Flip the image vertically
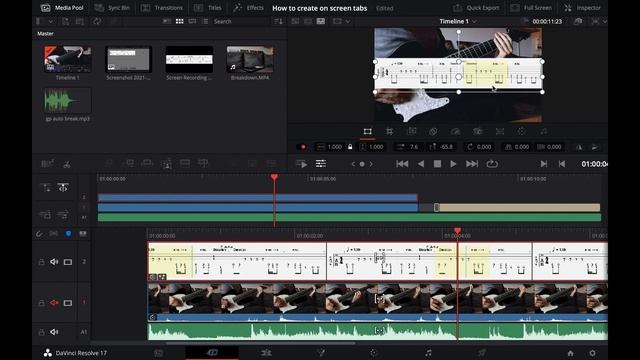640x360 pixels. coord(595,147)
